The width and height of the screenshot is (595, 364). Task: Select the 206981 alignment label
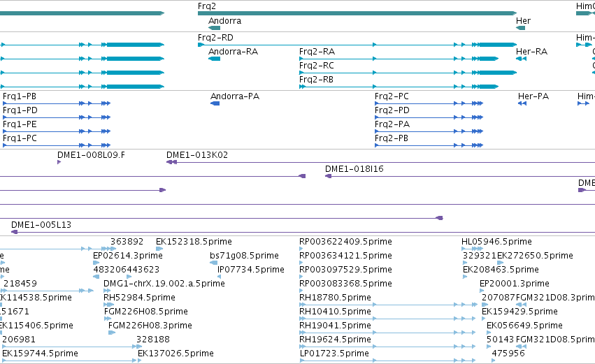tap(19, 340)
